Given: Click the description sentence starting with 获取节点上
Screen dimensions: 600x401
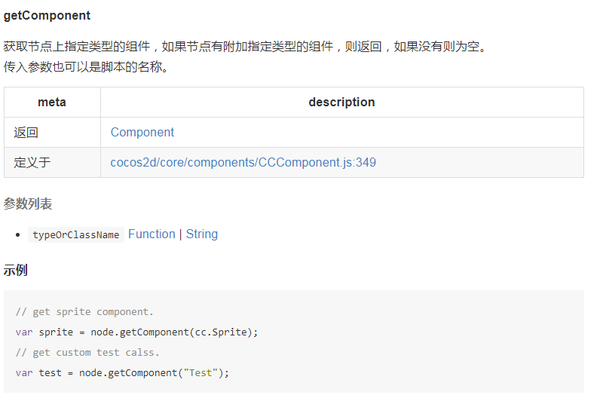Looking at the screenshot, I should click(245, 47).
